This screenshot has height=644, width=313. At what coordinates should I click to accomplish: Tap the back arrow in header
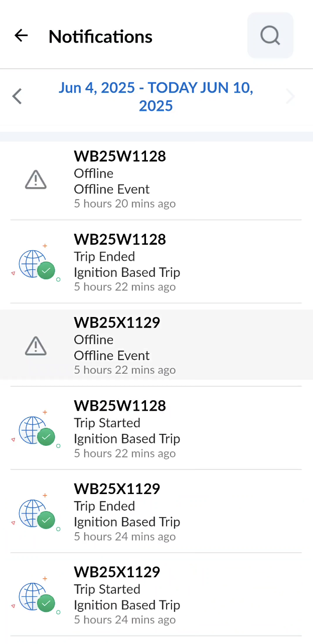pos(21,36)
